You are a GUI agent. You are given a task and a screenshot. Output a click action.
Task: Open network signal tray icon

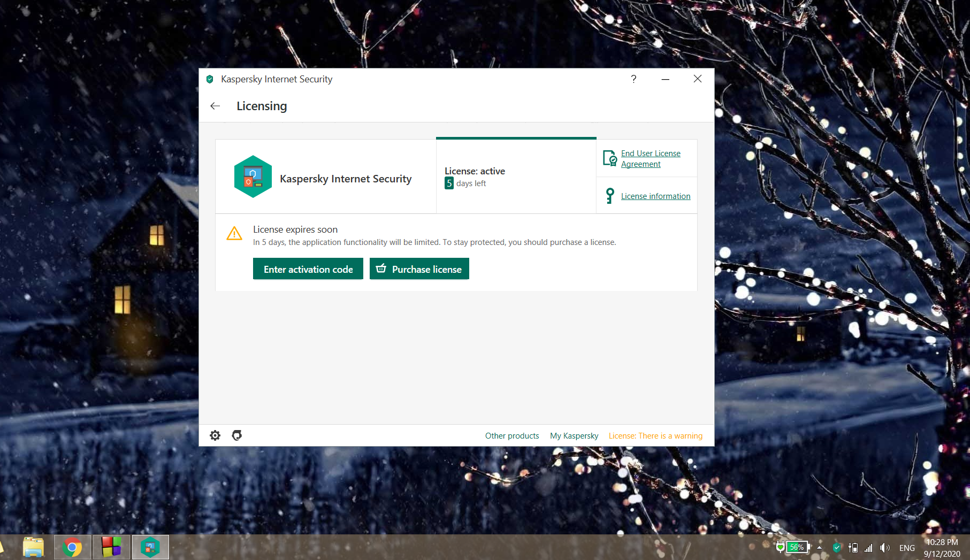coord(869,548)
